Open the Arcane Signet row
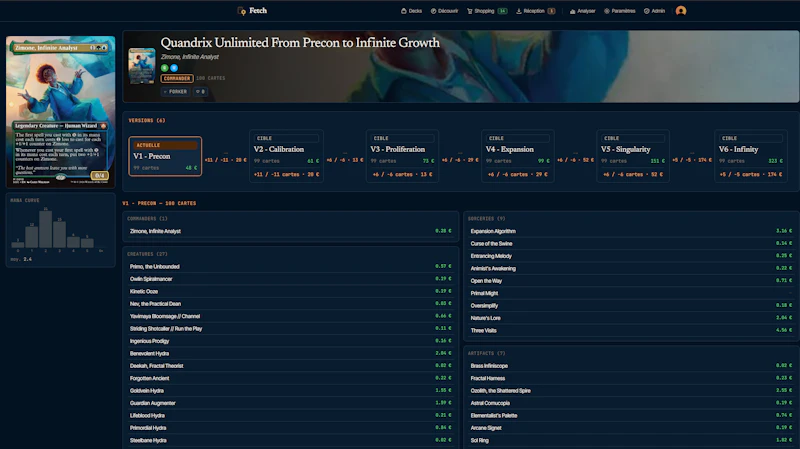 point(631,428)
